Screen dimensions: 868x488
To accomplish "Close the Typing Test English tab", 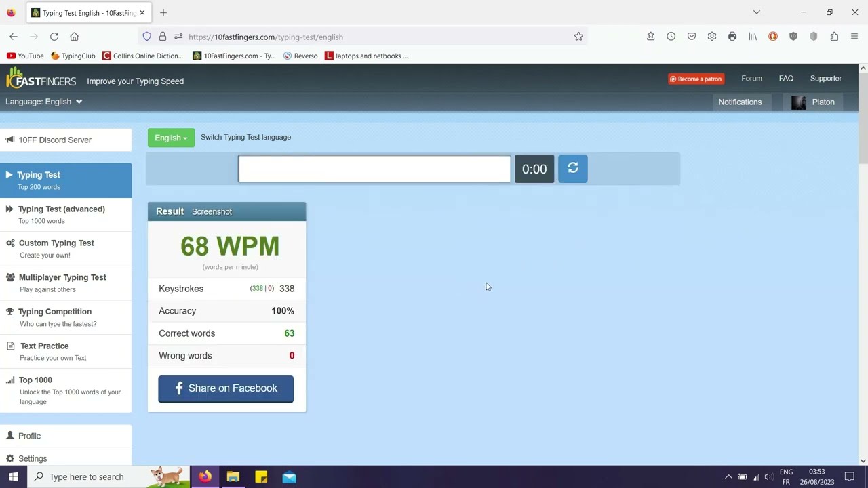I will coord(142,13).
